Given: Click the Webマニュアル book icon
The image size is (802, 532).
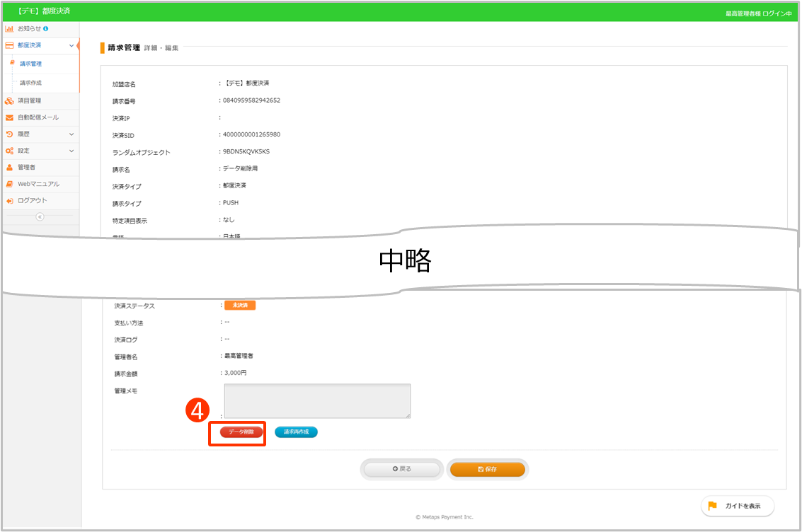Looking at the screenshot, I should point(9,184).
